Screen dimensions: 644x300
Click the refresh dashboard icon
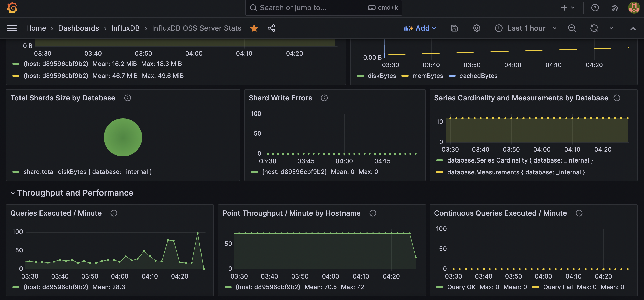click(594, 28)
